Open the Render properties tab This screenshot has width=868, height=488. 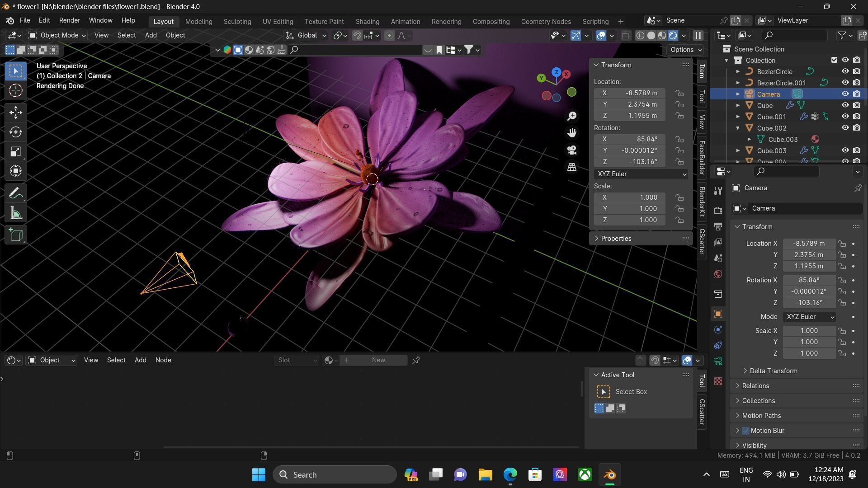pyautogui.click(x=718, y=211)
